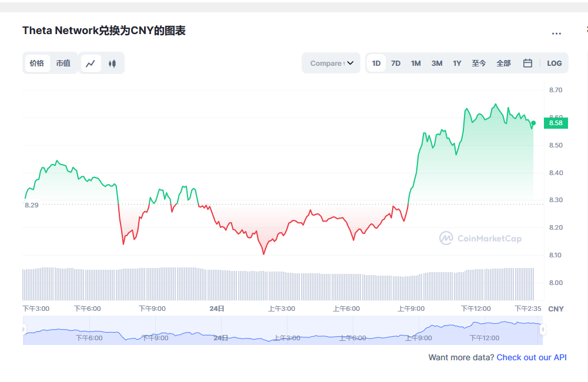
Task: Click the 下午6:00 label on main time axis
Action: click(x=87, y=309)
